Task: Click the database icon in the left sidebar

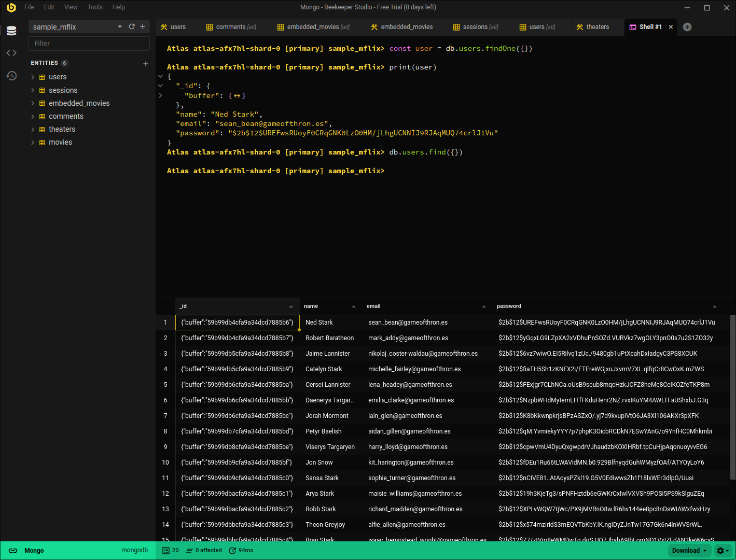Action: (x=11, y=31)
